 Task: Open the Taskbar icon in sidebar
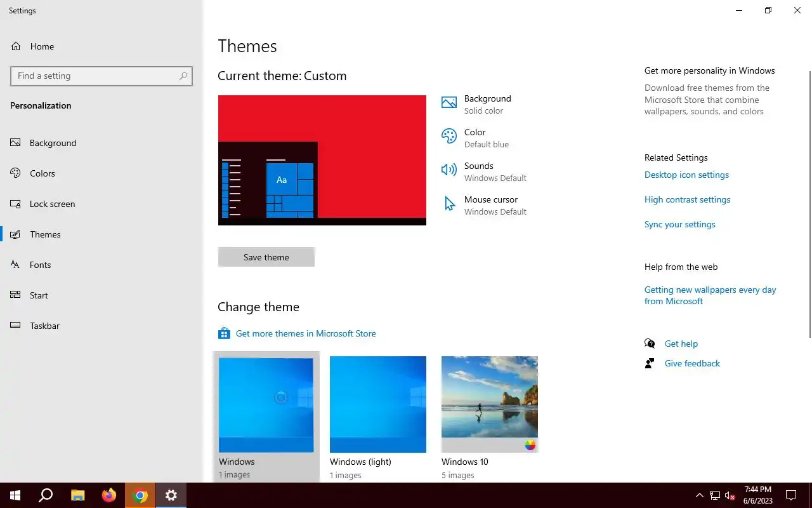pos(16,326)
